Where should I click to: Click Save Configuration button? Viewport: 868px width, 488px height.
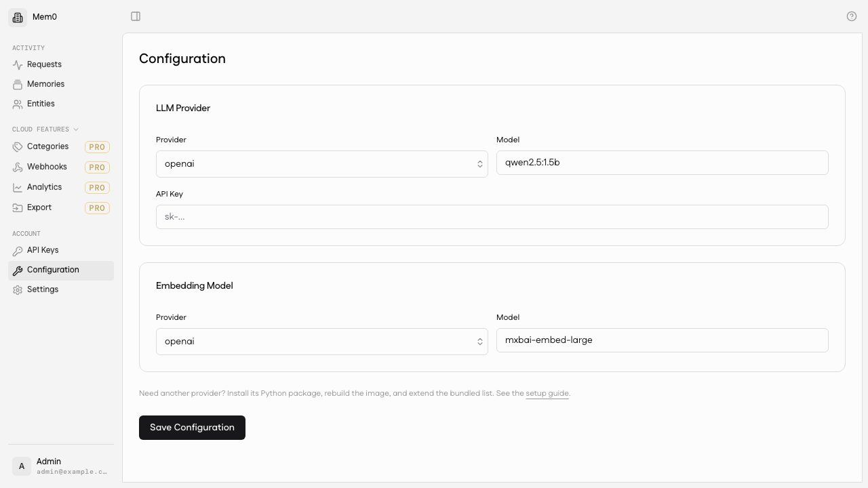point(192,428)
